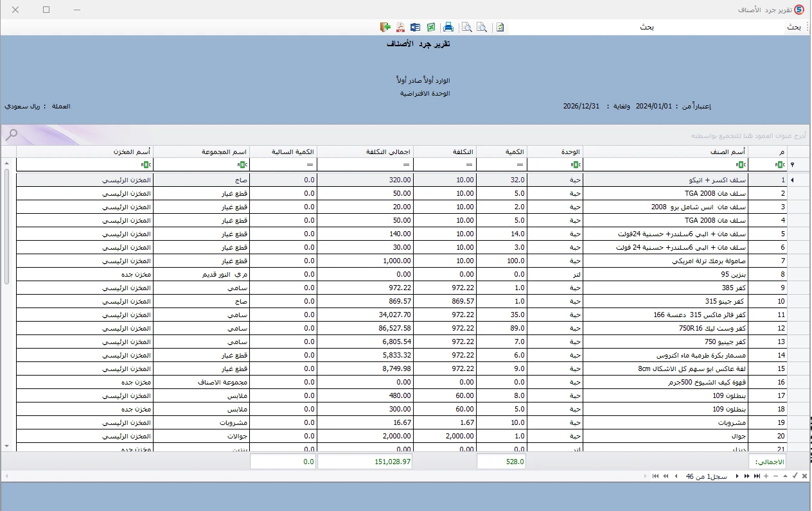Screen dimensions: 812x511
Task: Click the filter row cell for أسم المخزن
Action: (x=85, y=164)
